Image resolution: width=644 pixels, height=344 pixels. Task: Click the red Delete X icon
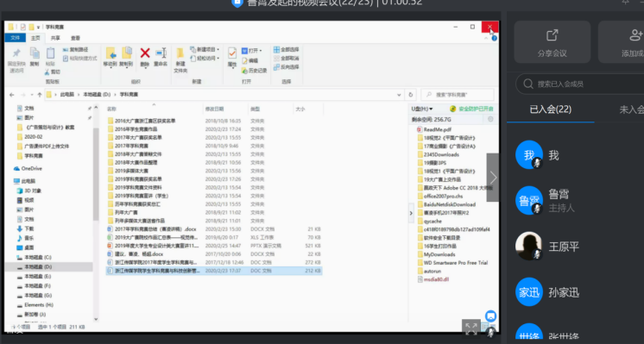[x=144, y=53]
